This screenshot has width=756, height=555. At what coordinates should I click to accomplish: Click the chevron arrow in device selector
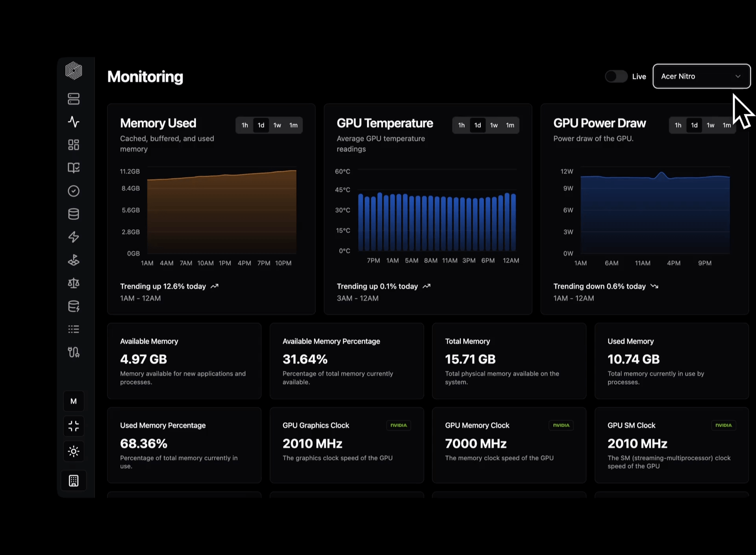pos(738,76)
